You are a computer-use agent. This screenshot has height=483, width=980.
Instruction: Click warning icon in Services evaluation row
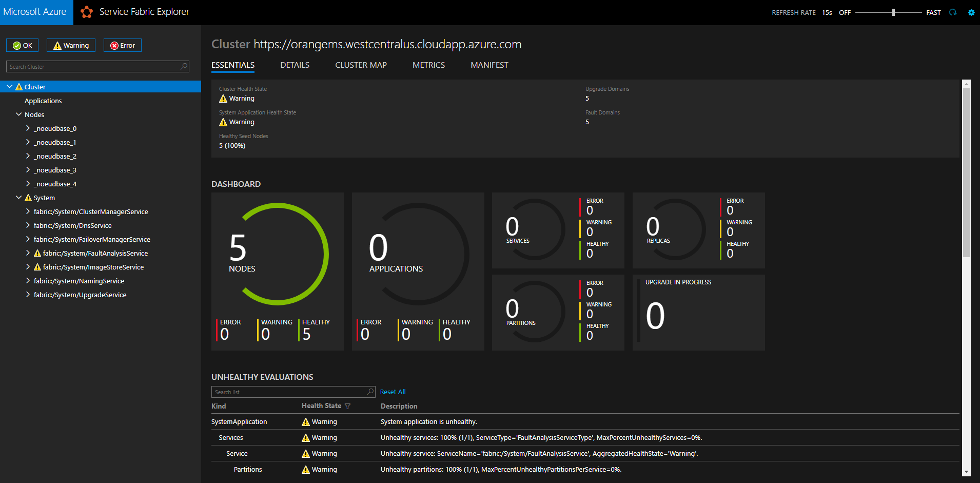(x=306, y=438)
